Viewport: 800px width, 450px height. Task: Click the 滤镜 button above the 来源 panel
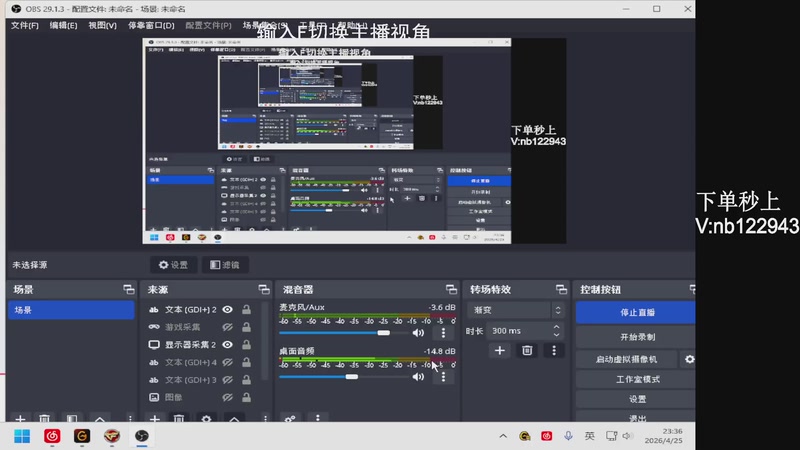[x=225, y=265]
